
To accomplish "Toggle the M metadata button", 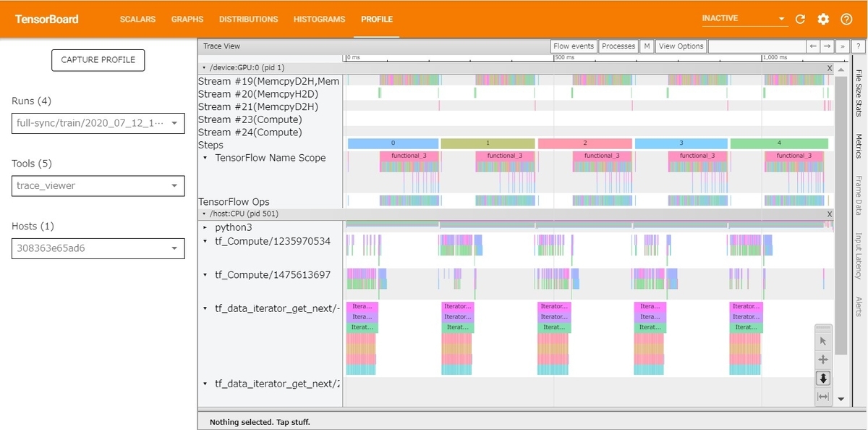I will [647, 45].
